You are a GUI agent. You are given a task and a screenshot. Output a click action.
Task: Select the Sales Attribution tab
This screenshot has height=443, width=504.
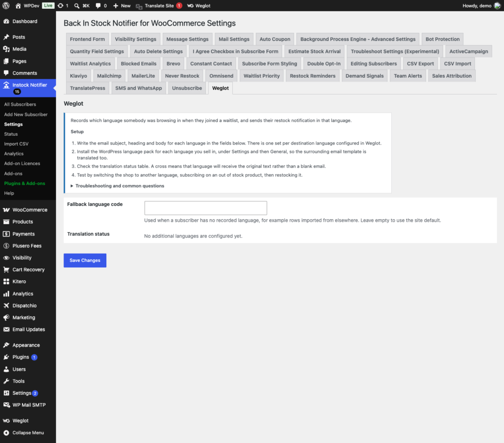click(x=452, y=76)
